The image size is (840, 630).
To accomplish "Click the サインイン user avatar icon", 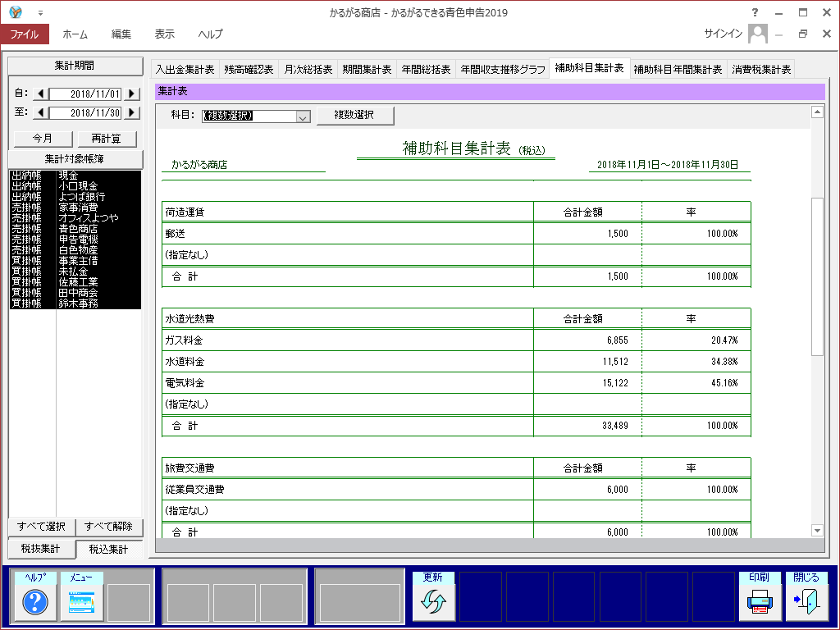I will [757, 34].
